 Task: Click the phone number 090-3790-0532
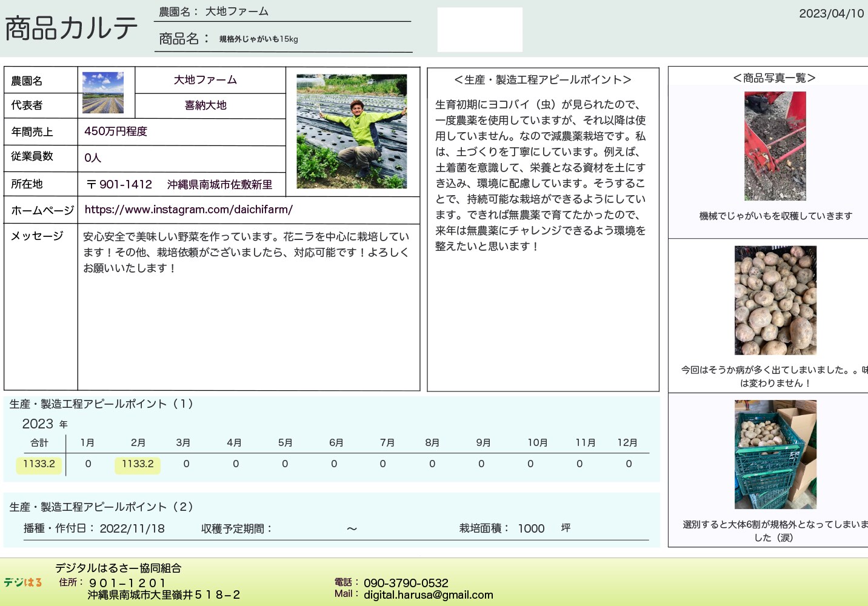406,583
